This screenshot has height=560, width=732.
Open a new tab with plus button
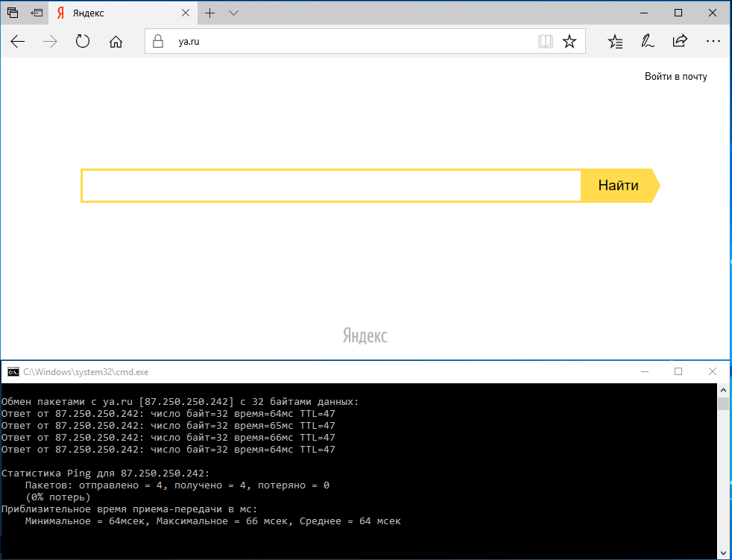(210, 13)
